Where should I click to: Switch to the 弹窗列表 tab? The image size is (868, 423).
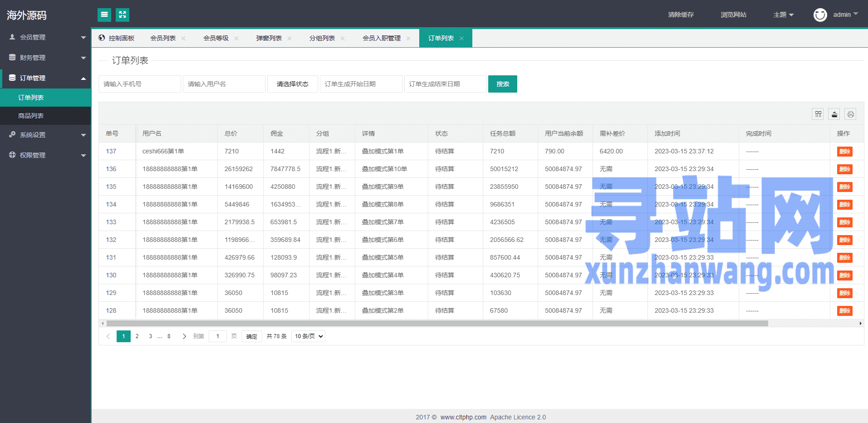[x=269, y=39]
